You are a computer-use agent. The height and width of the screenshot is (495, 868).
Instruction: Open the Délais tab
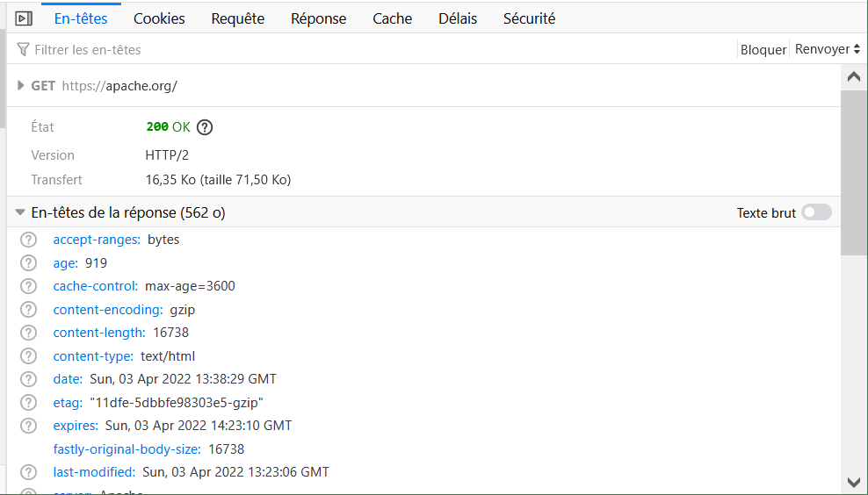point(458,18)
